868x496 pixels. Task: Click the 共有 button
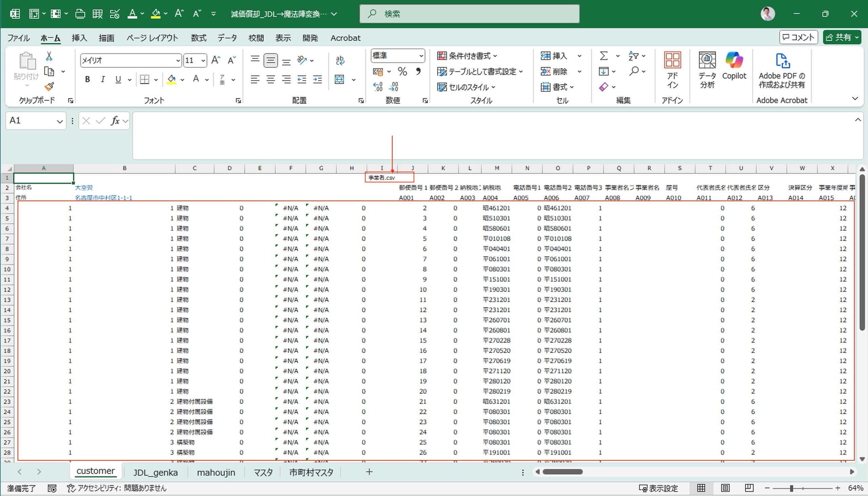[x=842, y=37]
